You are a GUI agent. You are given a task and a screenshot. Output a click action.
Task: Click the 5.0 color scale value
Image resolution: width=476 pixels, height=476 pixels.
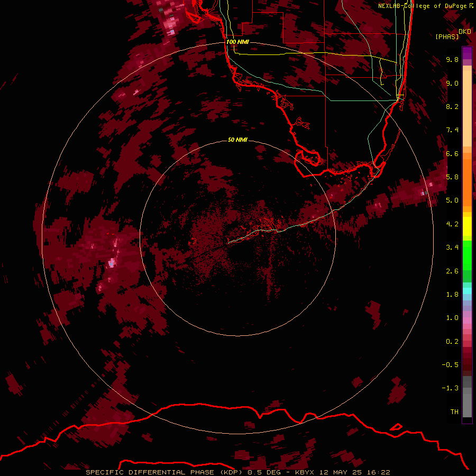452,200
